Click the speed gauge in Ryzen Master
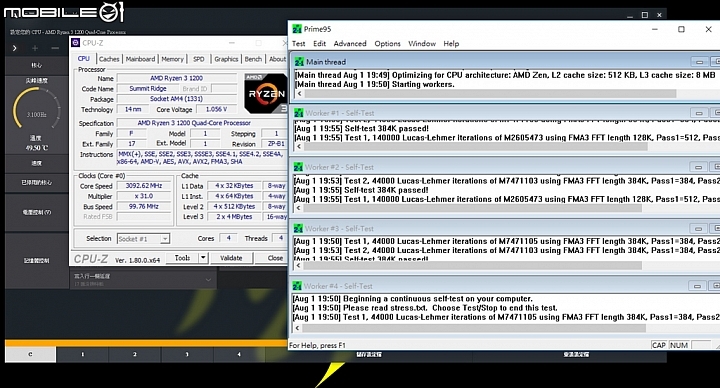 pos(36,109)
